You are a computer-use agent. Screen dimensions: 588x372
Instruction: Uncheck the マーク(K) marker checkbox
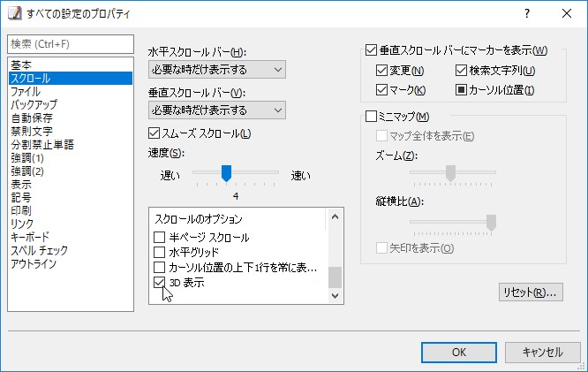(381, 90)
